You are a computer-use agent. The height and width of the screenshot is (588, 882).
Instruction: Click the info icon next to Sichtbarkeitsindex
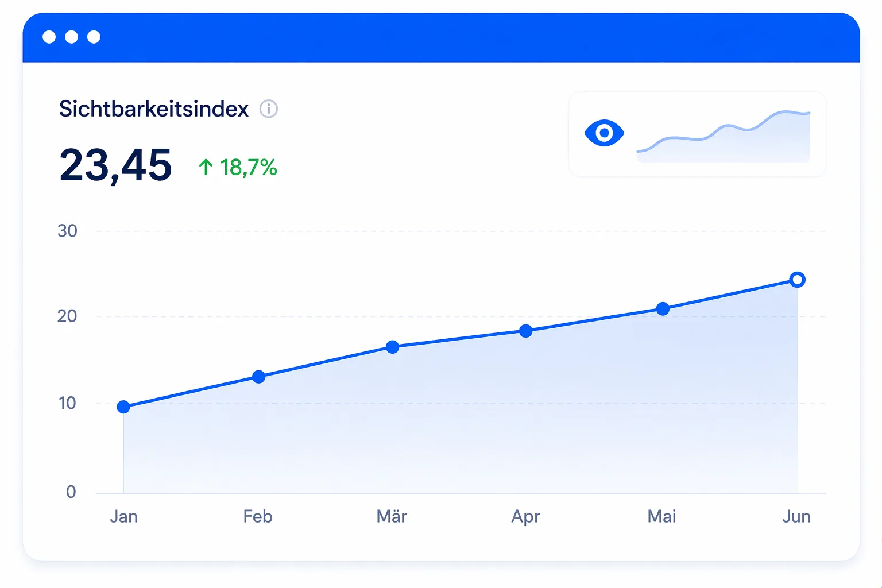tap(268, 109)
